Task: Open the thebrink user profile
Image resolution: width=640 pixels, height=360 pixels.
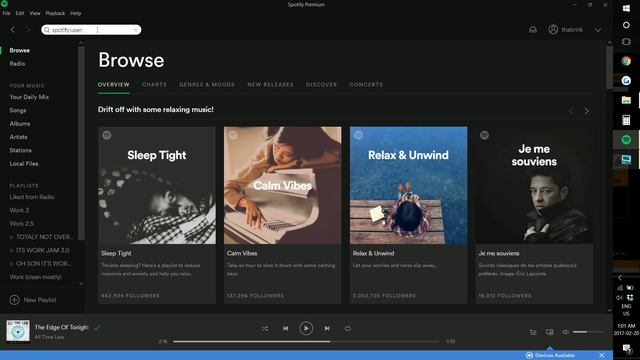Action: pos(566,30)
